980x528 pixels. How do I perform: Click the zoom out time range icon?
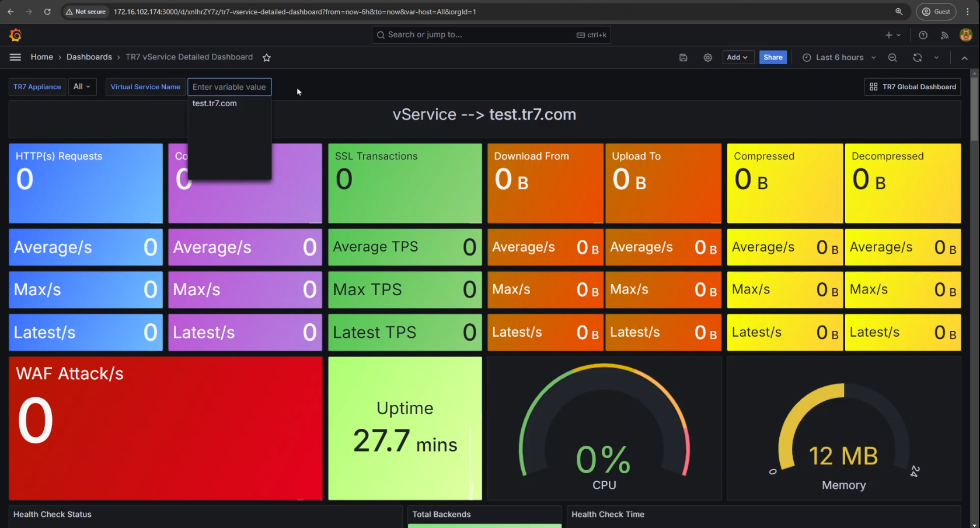tap(892, 57)
